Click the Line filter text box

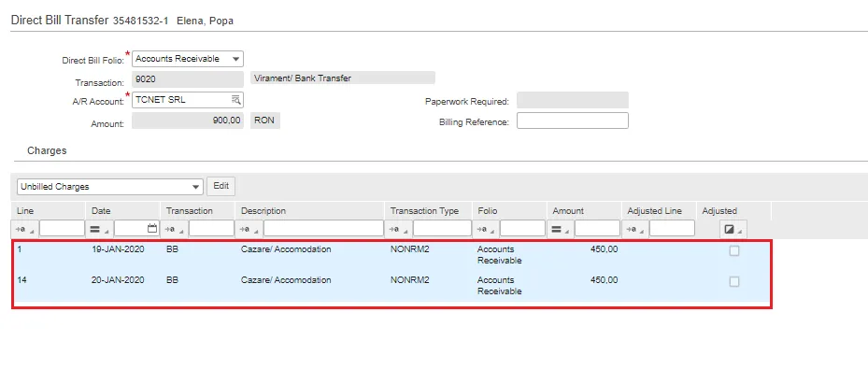click(x=62, y=228)
